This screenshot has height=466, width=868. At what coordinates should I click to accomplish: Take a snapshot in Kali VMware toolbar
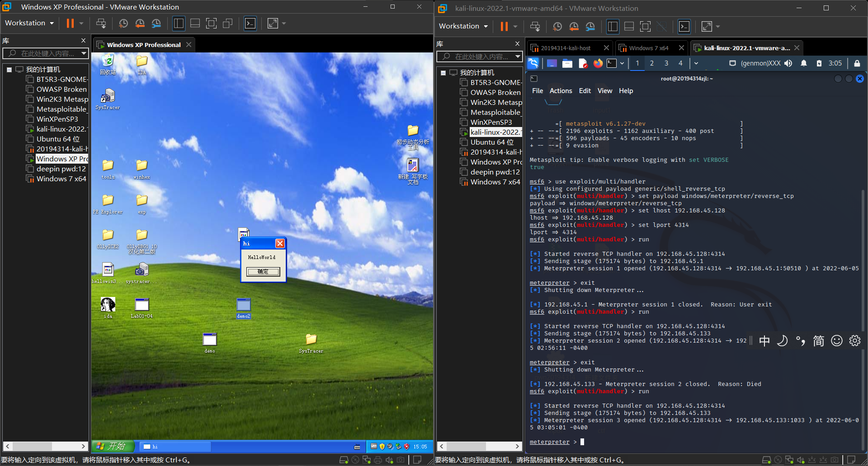point(557,26)
